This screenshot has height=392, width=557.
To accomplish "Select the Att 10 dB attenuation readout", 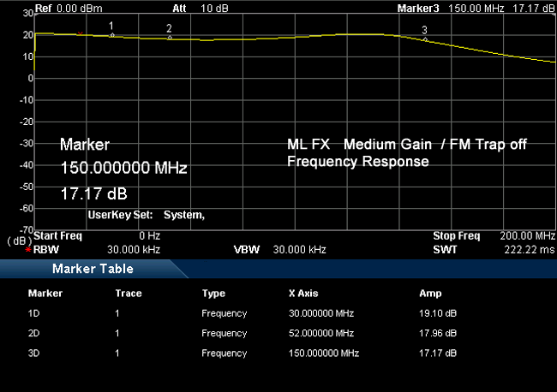I will [195, 8].
